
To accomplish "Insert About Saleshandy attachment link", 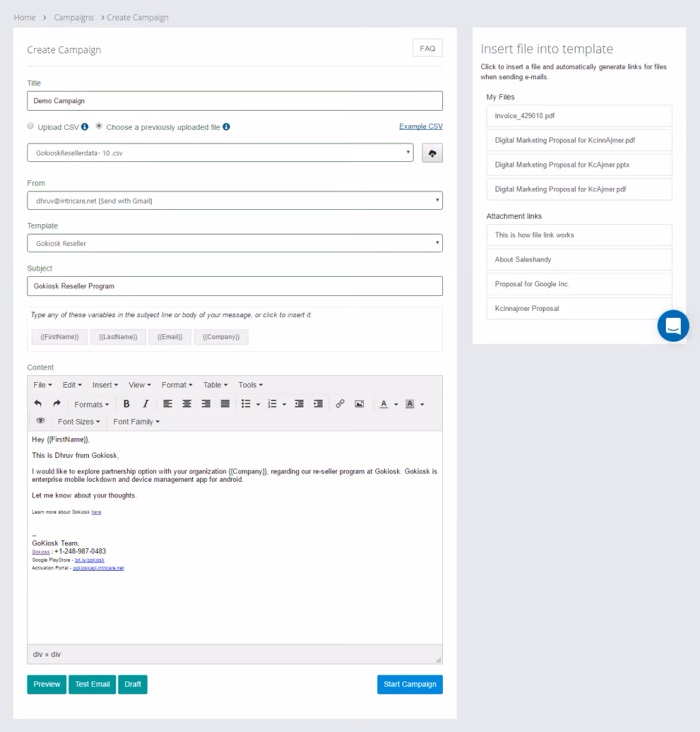I will tap(579, 260).
